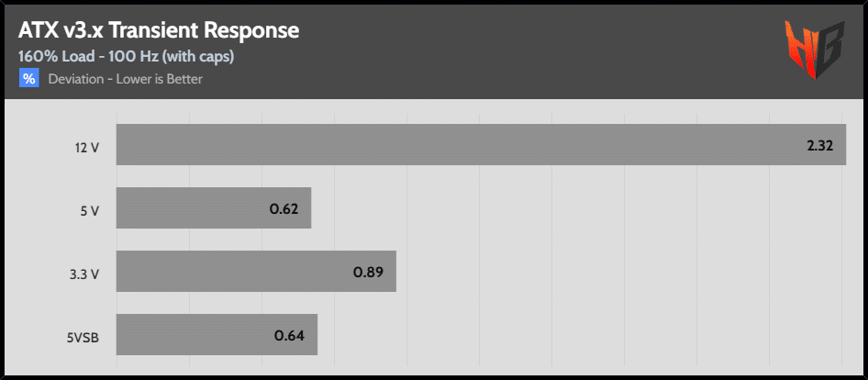Select the 5 V bar
Viewport: 868px width, 380px height.
(x=214, y=207)
